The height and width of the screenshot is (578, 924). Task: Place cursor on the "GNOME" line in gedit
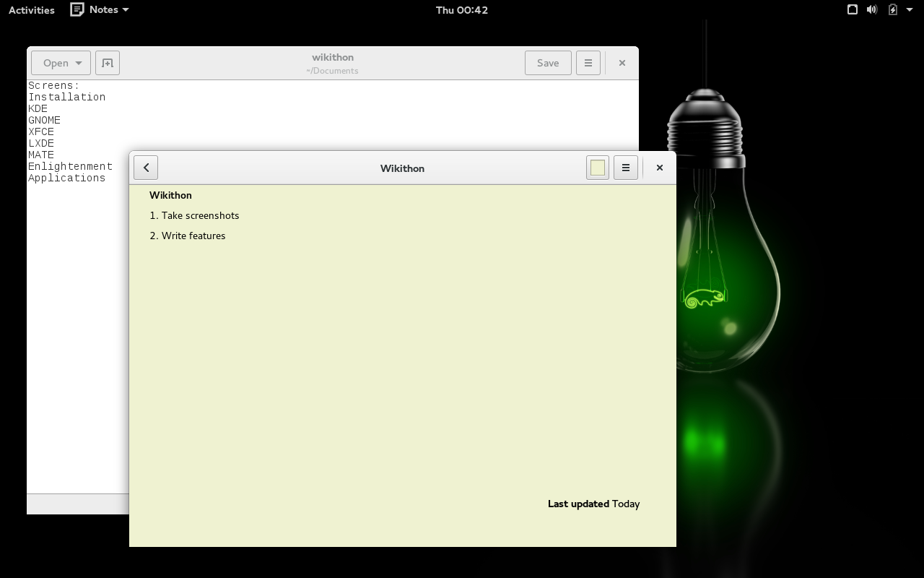pos(45,120)
